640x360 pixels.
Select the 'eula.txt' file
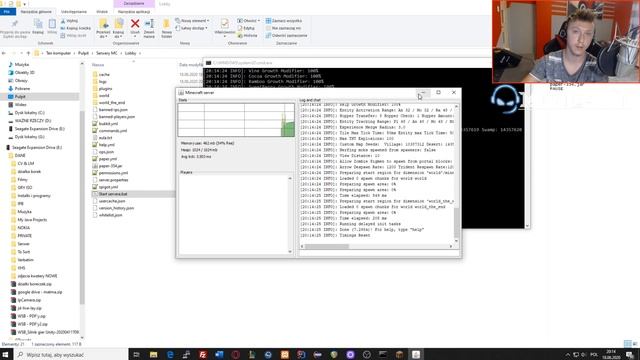click(x=105, y=138)
